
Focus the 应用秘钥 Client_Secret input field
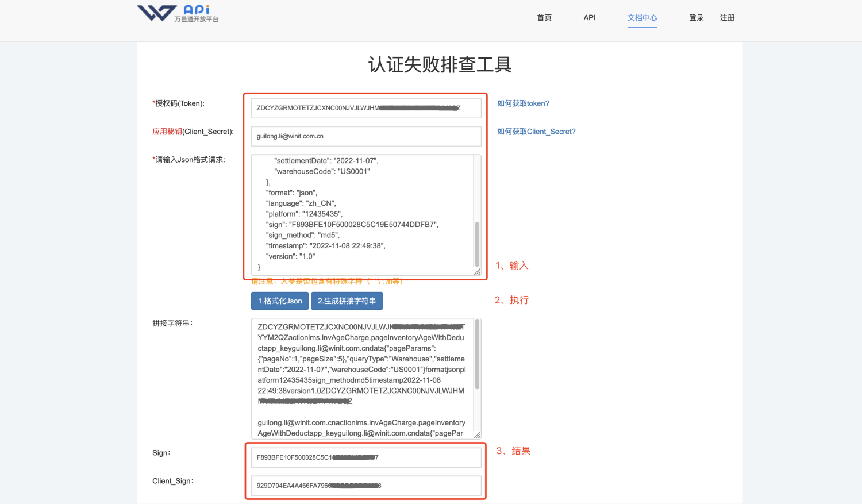click(365, 136)
